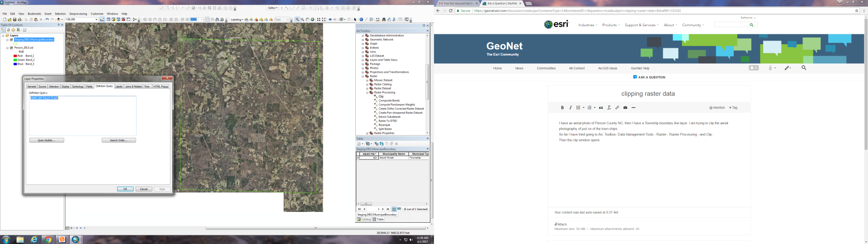Click the Query Builder button
The image size is (868, 244).
(47, 140)
